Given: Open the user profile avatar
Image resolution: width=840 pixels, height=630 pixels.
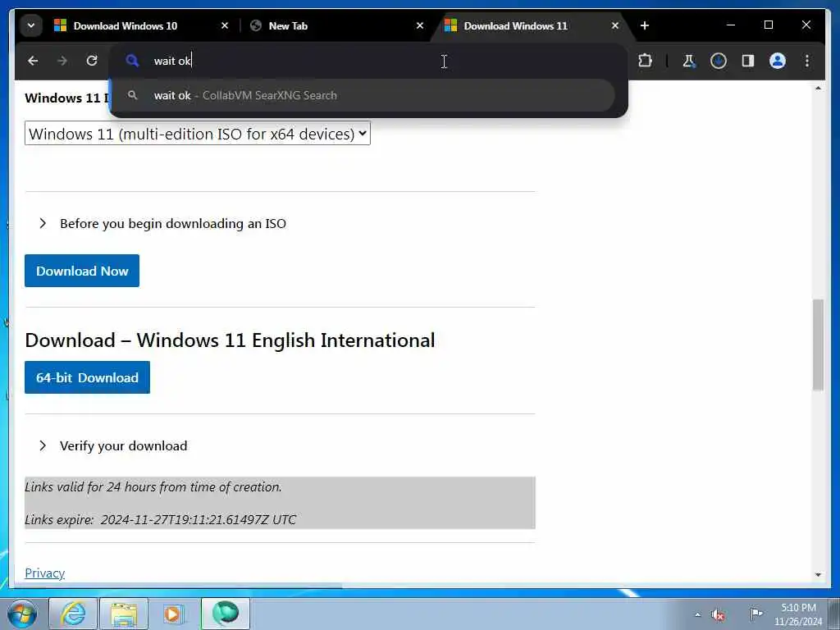Looking at the screenshot, I should tap(778, 61).
